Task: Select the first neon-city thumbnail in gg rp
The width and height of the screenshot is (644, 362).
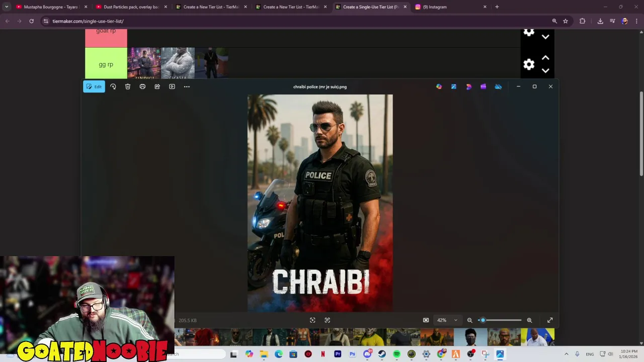Action: coord(144,63)
